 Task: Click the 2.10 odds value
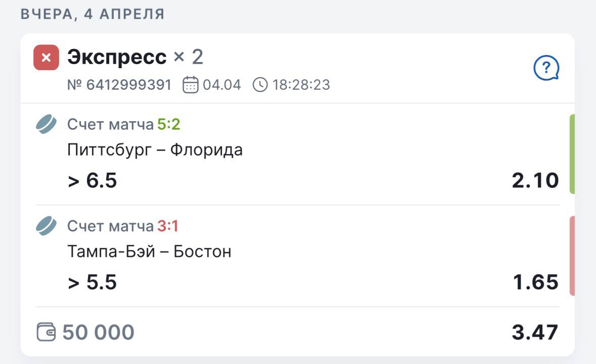pos(535,180)
